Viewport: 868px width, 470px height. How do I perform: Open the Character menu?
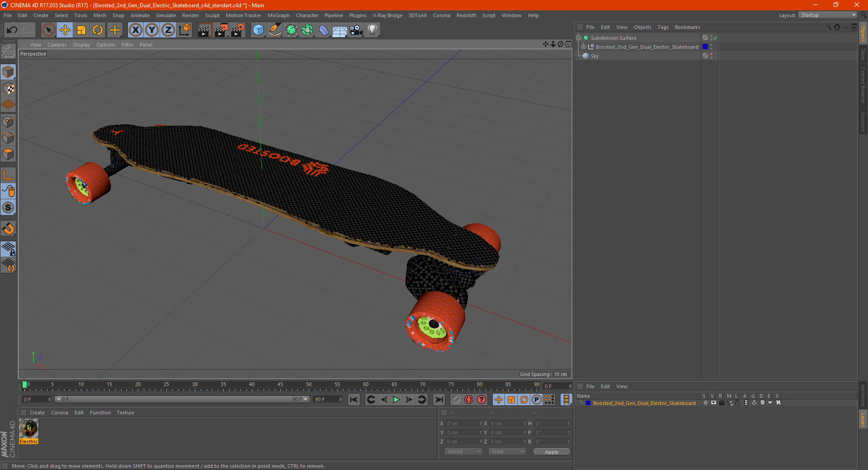[x=307, y=15]
